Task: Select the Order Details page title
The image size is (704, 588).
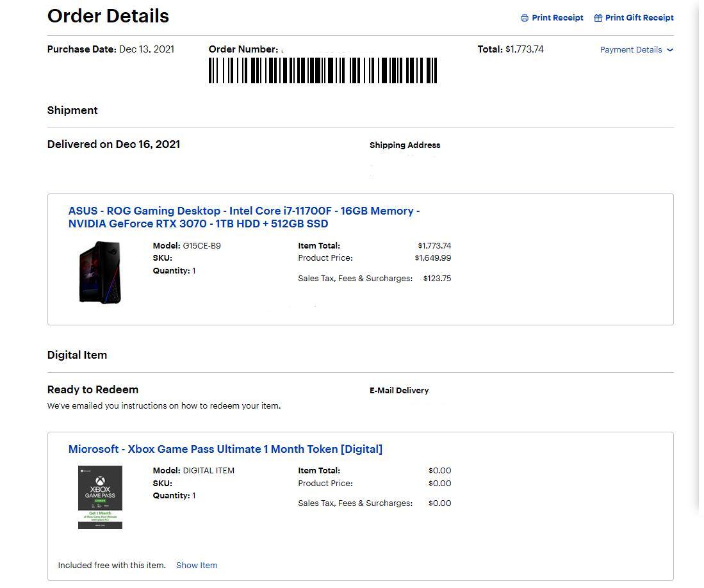Action: 108,16
